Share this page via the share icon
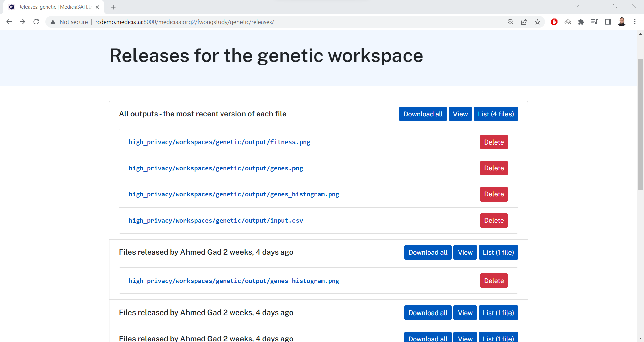644x342 pixels. 524,22
